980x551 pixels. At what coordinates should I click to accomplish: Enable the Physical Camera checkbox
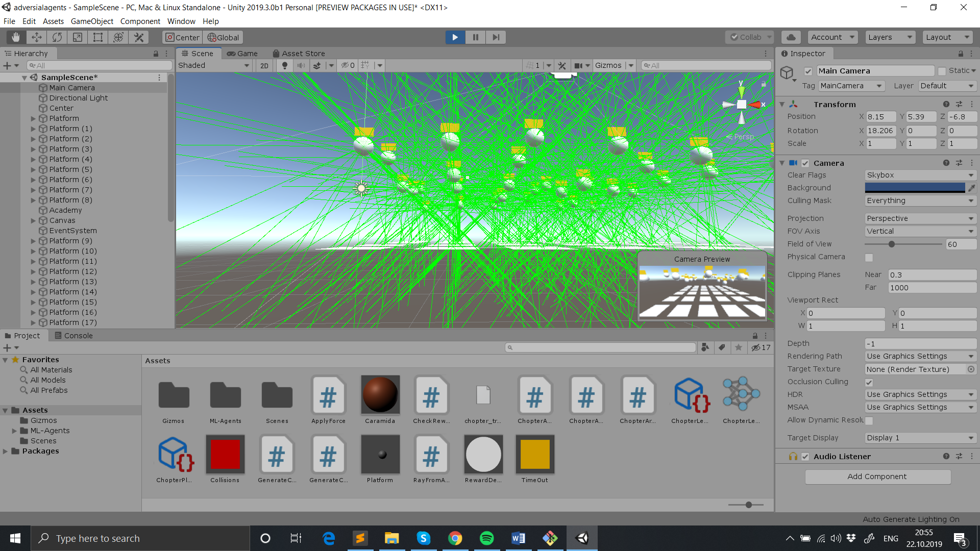869,258
